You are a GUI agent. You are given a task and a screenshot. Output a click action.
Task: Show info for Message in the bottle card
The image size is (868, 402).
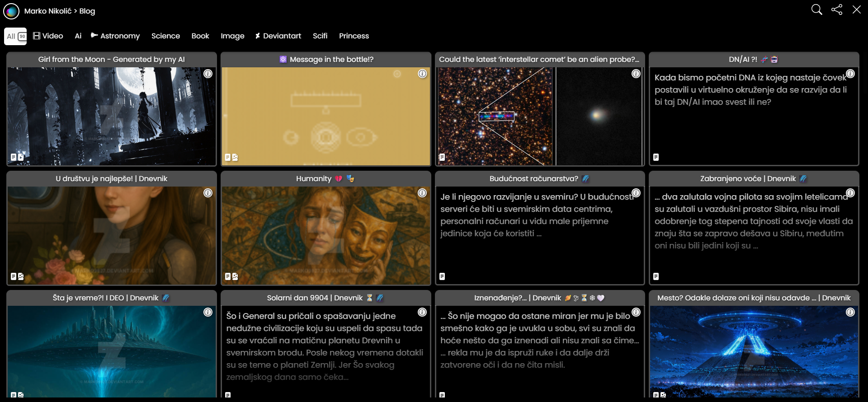click(422, 74)
